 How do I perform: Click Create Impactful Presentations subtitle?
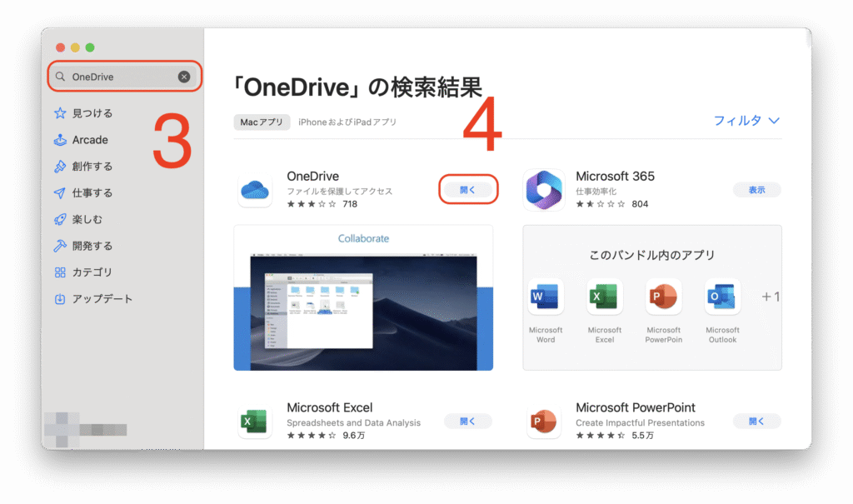pos(641,423)
